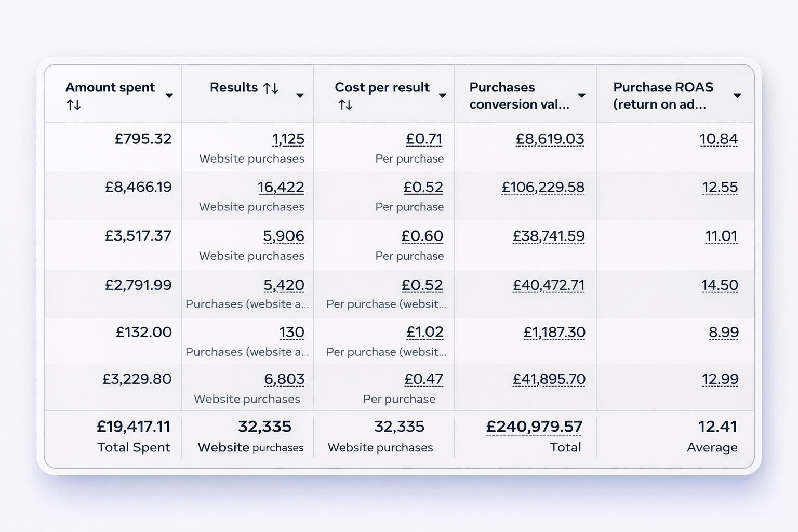
Task: Select the £0.71 cost per purchase
Action: pyautogui.click(x=424, y=139)
